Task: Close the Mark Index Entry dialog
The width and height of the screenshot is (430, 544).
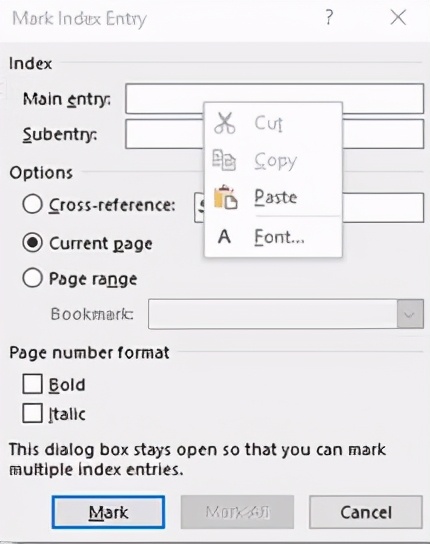Action: [x=398, y=17]
